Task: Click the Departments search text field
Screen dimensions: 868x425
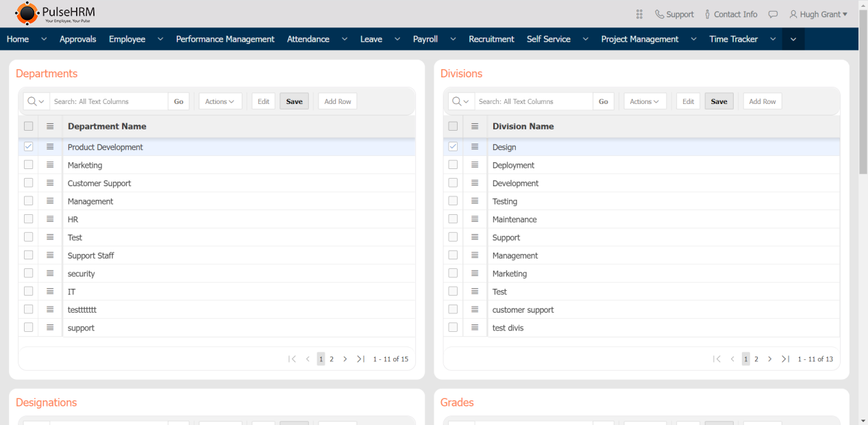Action: [x=109, y=101]
